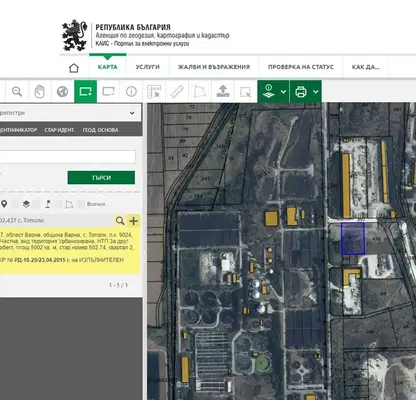Toggle the flag marker filter
Screen dimensions: 416x400
pos(48,204)
